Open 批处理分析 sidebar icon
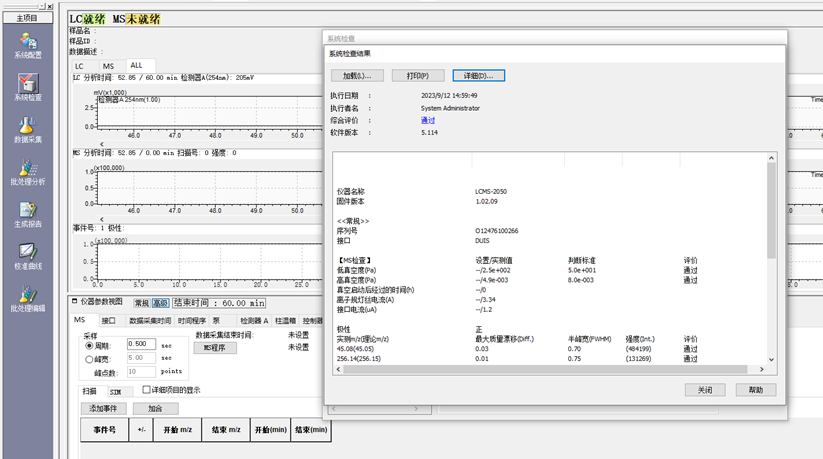Image resolution: width=823 pixels, height=459 pixels. coord(28,172)
